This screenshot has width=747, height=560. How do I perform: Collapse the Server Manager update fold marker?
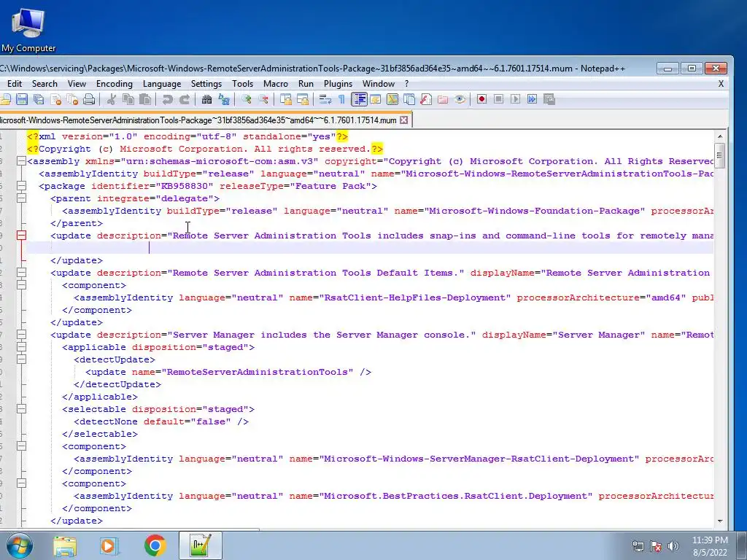click(x=21, y=334)
